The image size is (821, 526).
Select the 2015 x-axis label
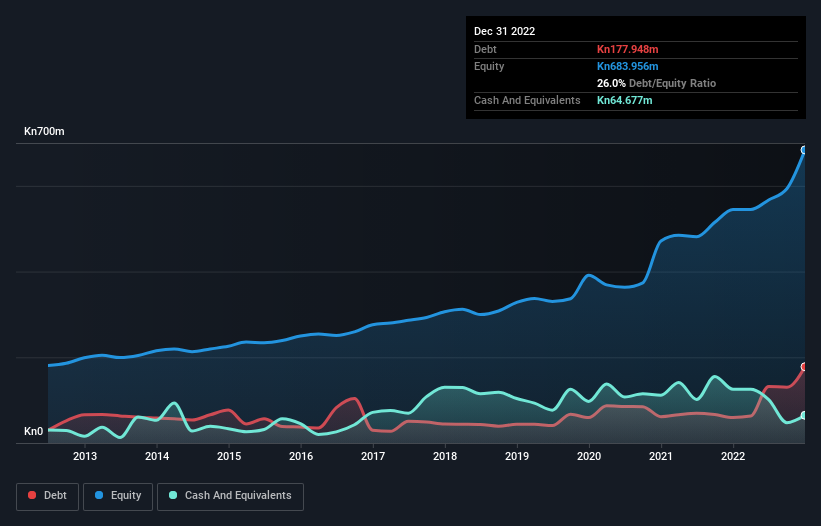pos(229,456)
